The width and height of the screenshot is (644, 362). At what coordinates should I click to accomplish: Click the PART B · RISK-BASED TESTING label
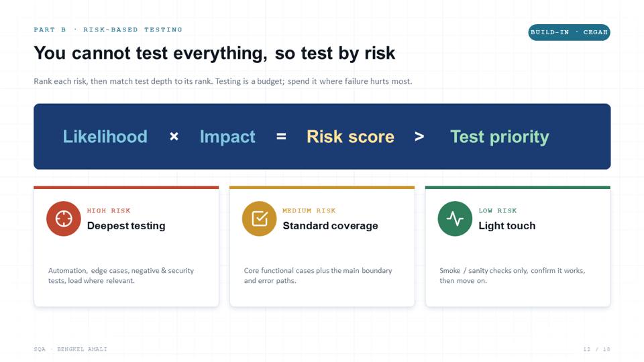108,29
